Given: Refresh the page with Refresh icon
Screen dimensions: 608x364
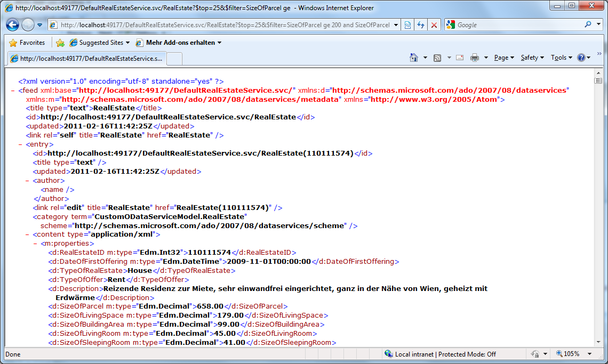Looking at the screenshot, I should (x=421, y=25).
